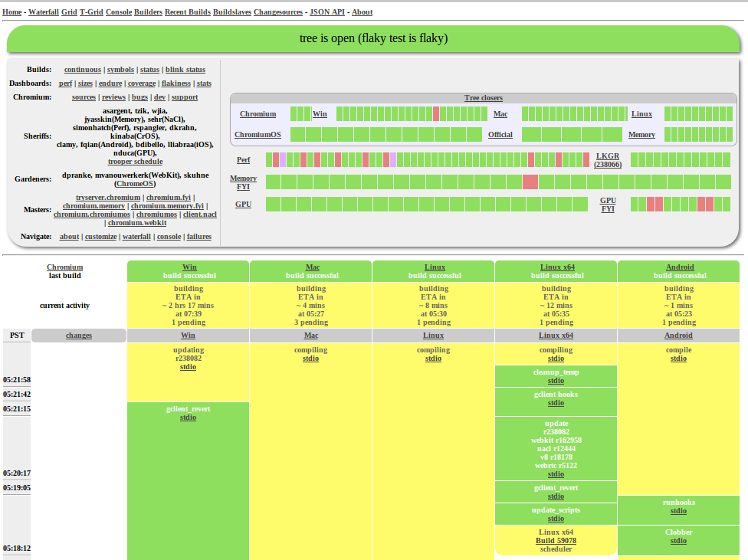748x560 pixels.
Task: Open stdio for Linux x64 update_scripts step
Action: point(556,519)
